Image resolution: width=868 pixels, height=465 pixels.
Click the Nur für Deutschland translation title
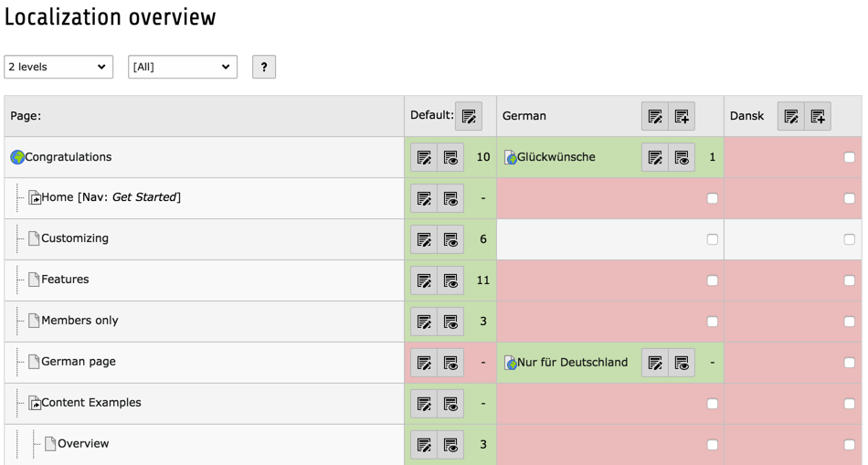tap(572, 363)
